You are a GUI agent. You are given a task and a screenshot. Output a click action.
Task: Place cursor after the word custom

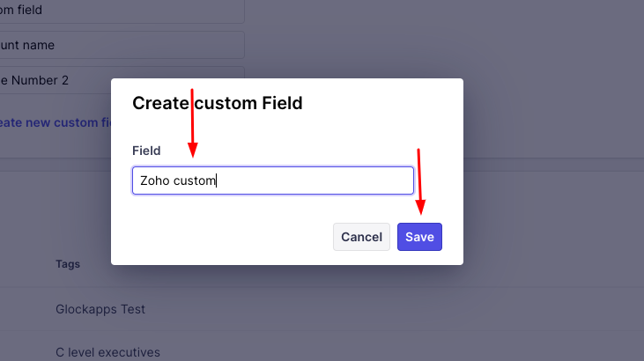(x=217, y=180)
